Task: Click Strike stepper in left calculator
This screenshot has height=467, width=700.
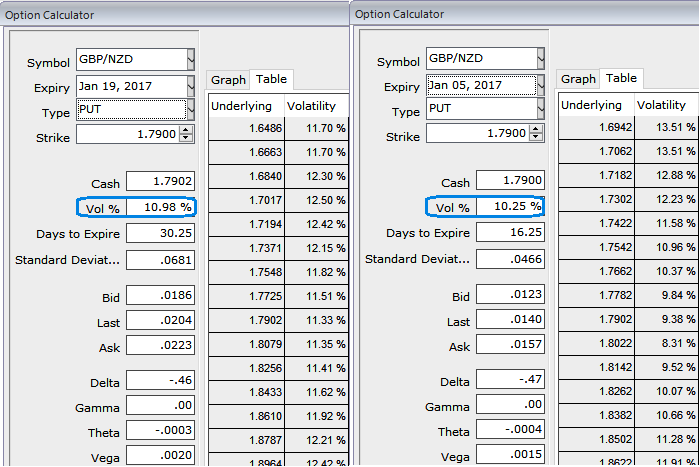Action: click(x=186, y=134)
